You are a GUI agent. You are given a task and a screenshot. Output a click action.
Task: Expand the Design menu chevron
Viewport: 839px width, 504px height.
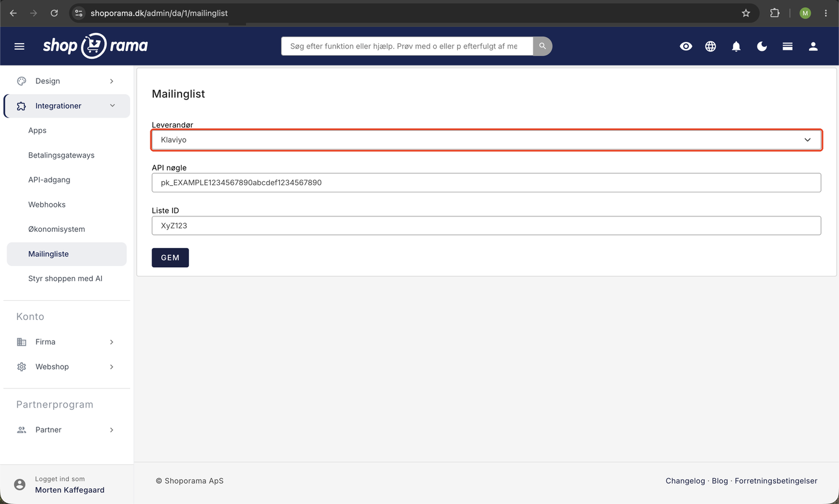111,81
